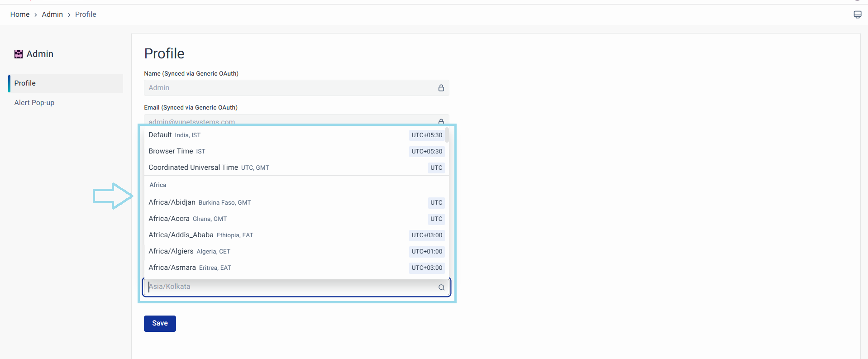Open the Profile sidebar menu item
Screen dimensions: 868x359
coord(66,83)
